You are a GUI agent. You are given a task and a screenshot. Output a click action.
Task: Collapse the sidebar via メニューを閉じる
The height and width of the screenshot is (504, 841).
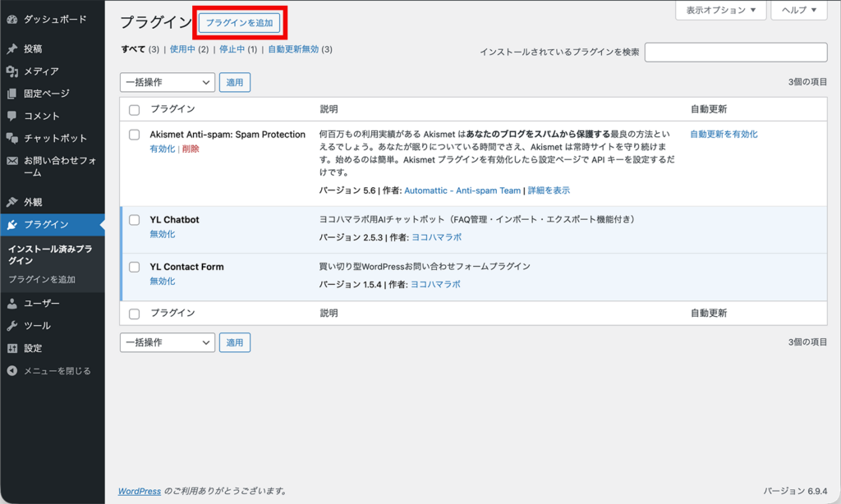tap(11, 370)
